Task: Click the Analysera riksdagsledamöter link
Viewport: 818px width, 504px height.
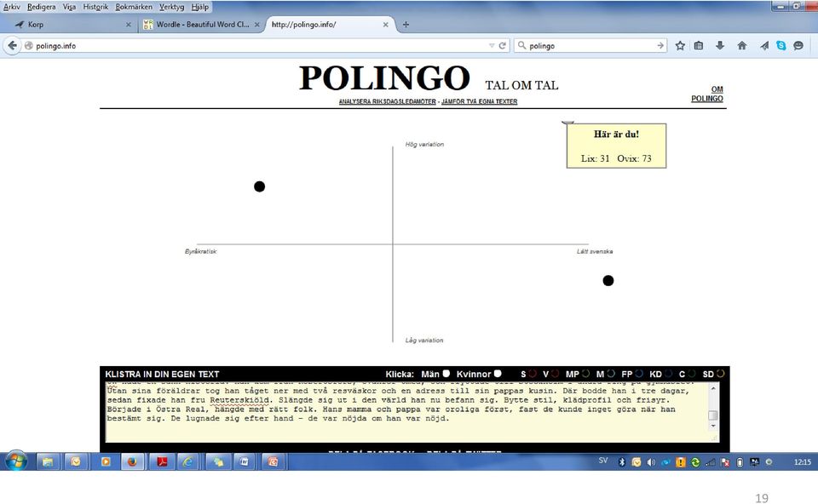Action: [x=387, y=101]
